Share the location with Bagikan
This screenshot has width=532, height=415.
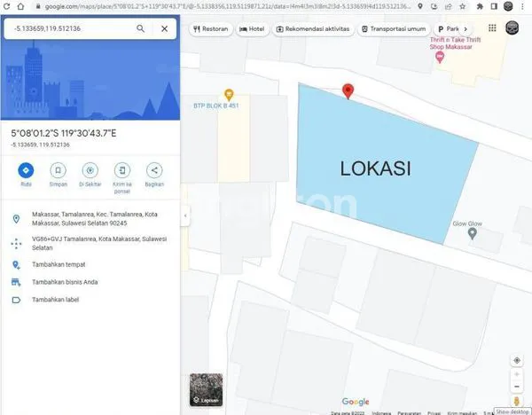click(x=154, y=170)
